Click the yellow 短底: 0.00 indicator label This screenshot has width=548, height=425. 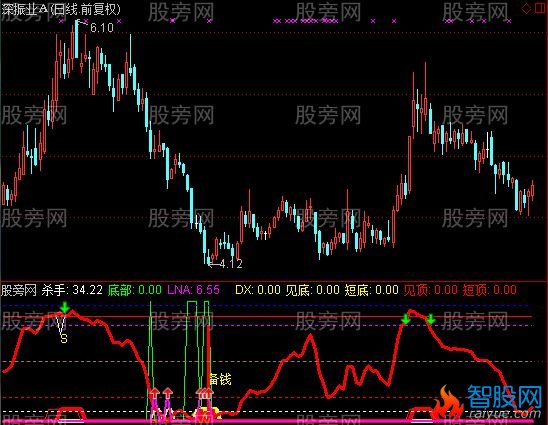tap(372, 290)
